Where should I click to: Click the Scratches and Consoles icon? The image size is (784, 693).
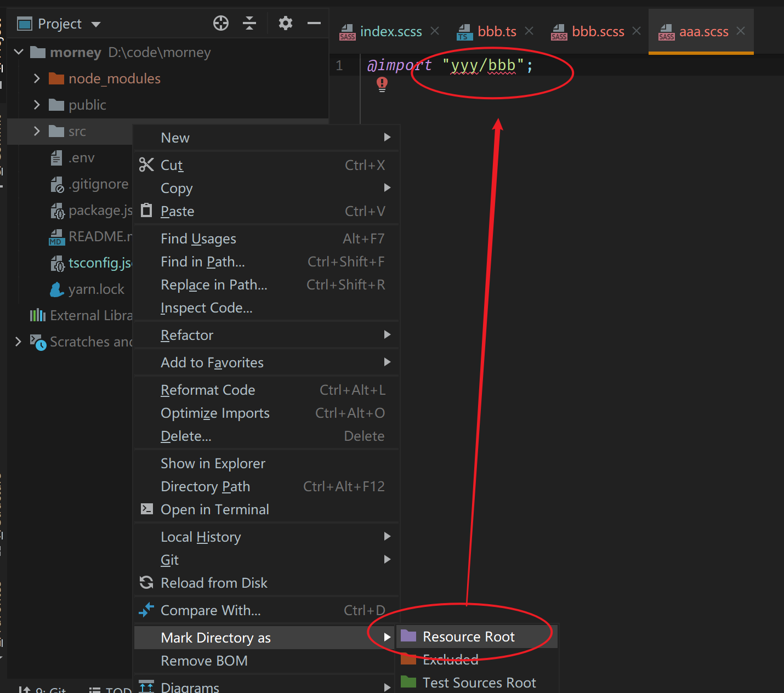click(x=38, y=342)
